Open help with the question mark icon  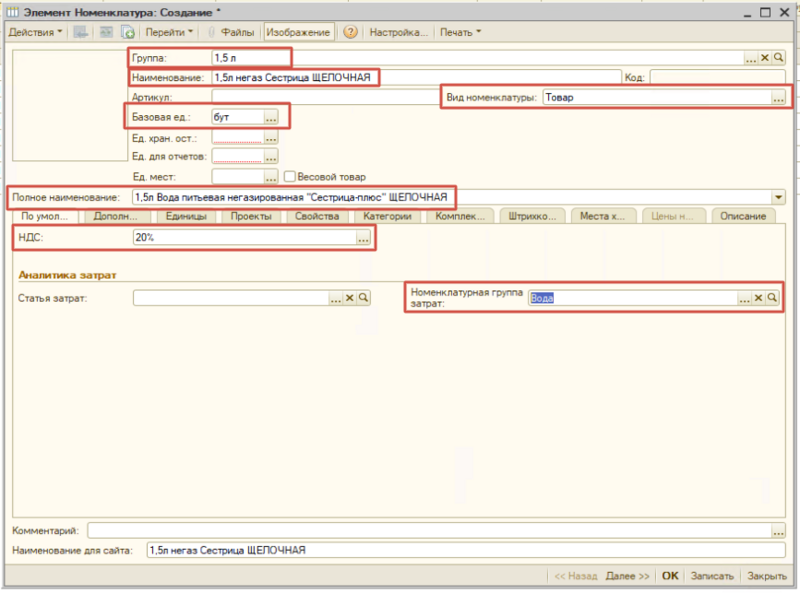coord(350,32)
